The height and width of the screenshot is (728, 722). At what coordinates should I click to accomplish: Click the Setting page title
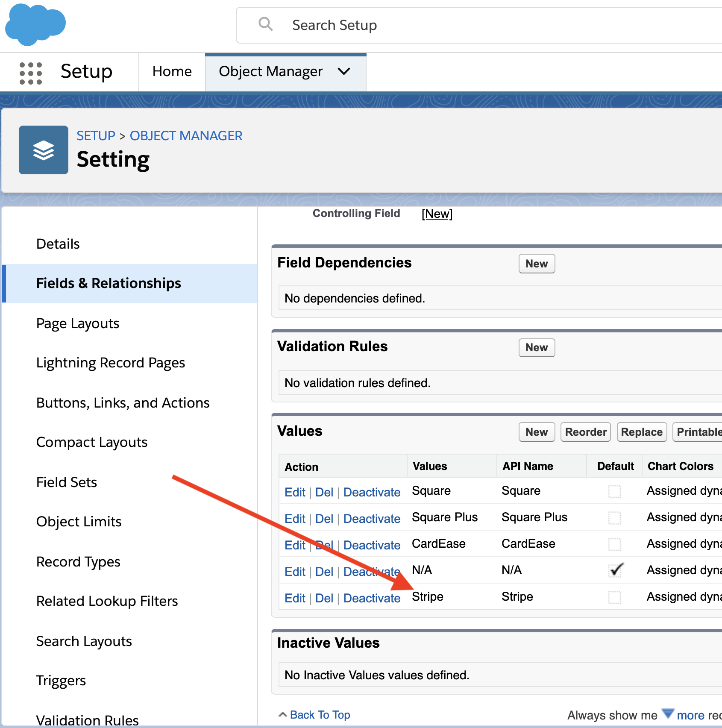pyautogui.click(x=113, y=159)
